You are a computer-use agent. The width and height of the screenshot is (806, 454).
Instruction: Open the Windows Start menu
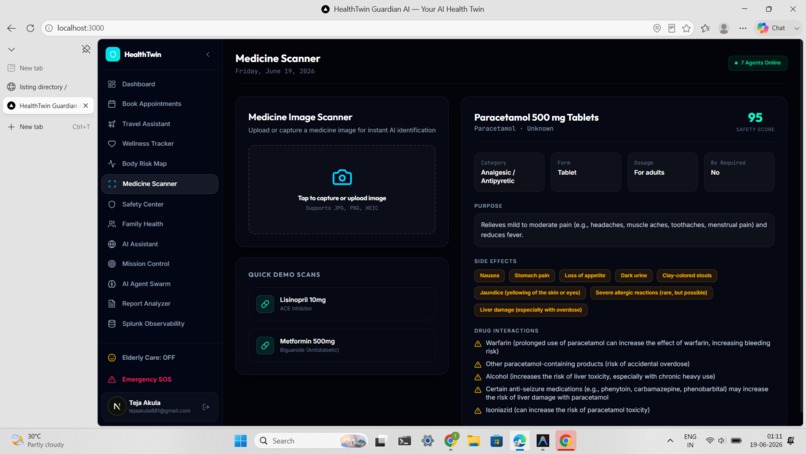coord(241,441)
